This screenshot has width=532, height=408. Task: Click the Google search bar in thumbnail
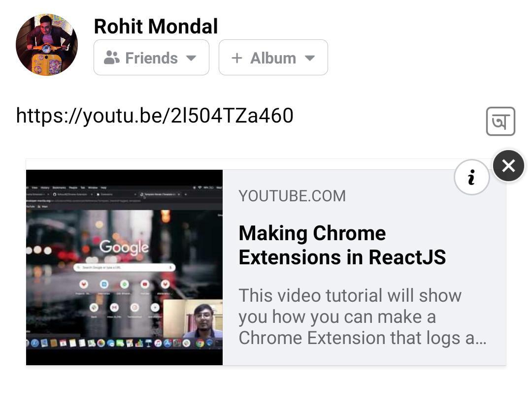[x=124, y=267]
